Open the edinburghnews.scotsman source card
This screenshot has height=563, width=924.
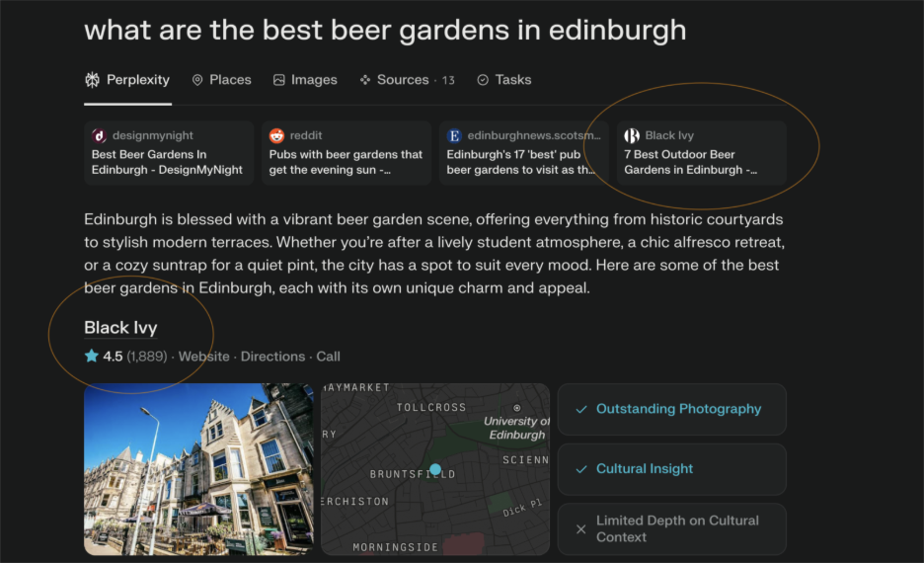click(524, 153)
